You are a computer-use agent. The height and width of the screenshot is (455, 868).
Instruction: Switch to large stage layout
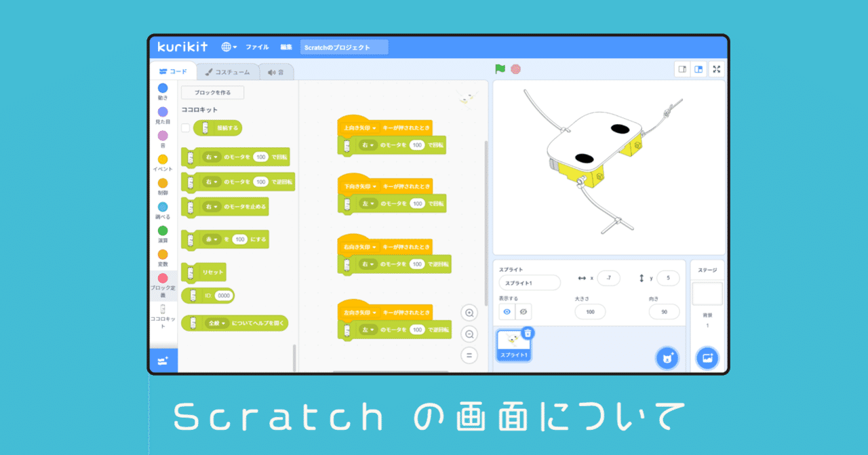698,69
